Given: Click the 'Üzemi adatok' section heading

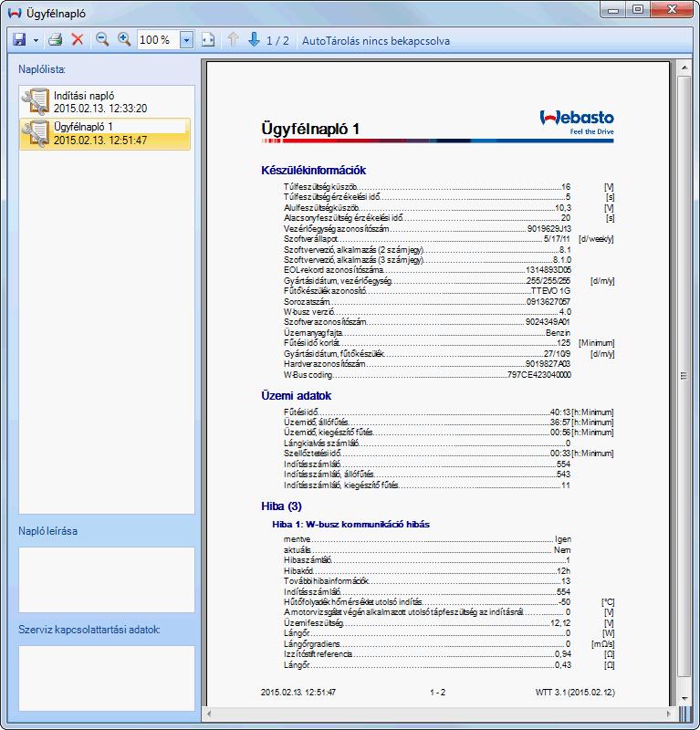Looking at the screenshot, I should click(297, 396).
